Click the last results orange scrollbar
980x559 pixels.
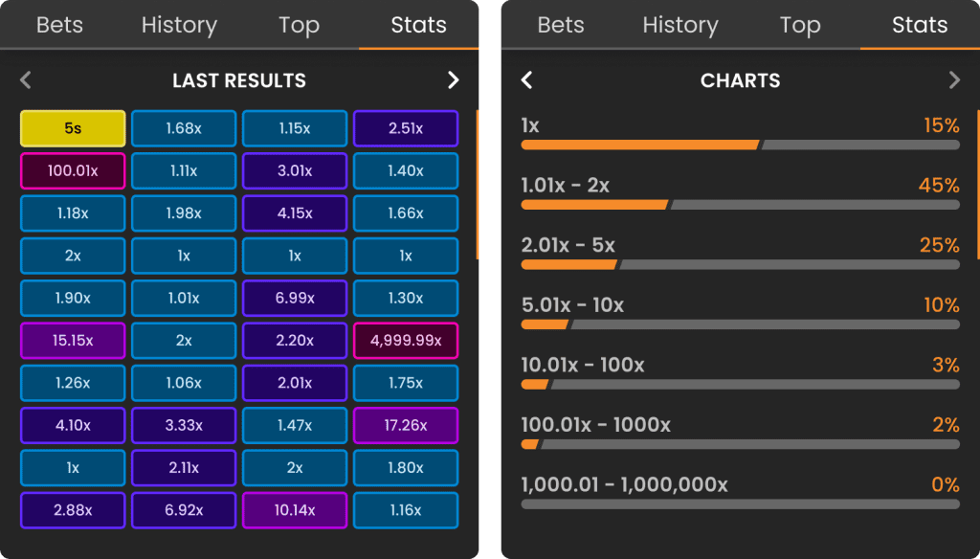477,185
